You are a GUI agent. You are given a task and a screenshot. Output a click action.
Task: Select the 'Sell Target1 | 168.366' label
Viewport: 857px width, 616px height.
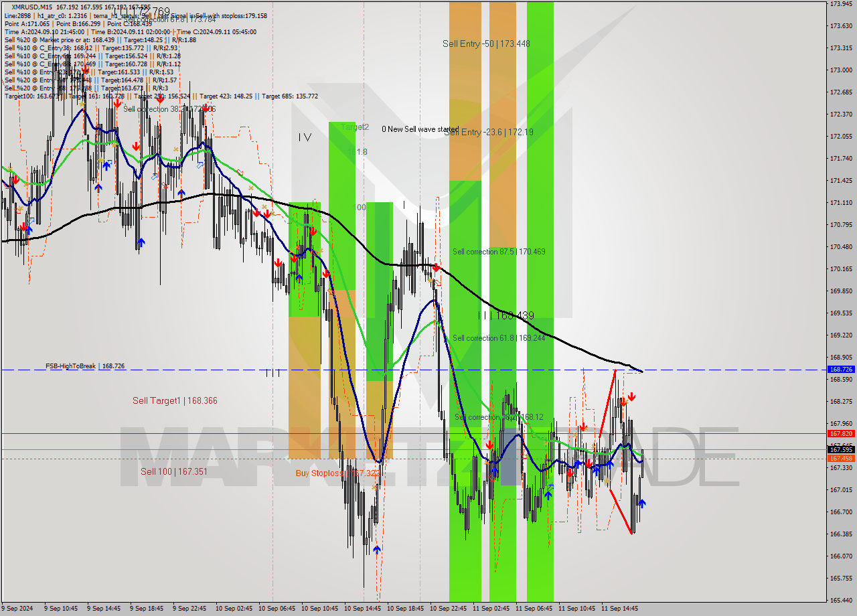175,400
